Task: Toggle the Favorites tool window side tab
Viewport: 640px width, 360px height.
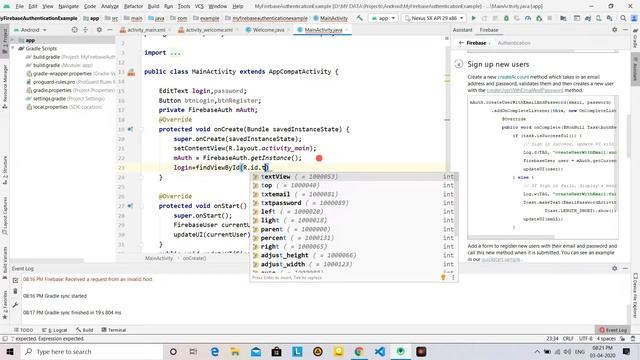Action: pos(5,304)
